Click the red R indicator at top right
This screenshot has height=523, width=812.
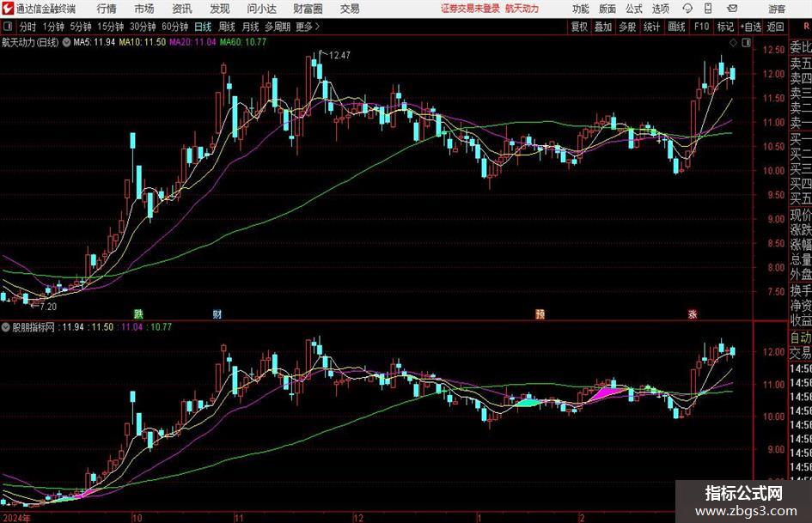coord(806,27)
